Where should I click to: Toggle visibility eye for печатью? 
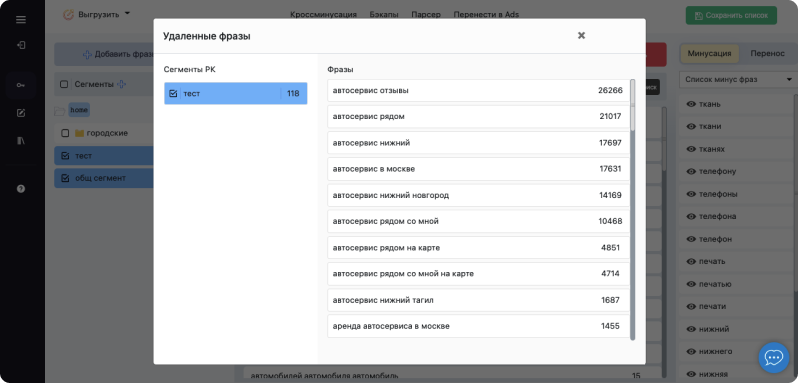click(x=691, y=284)
